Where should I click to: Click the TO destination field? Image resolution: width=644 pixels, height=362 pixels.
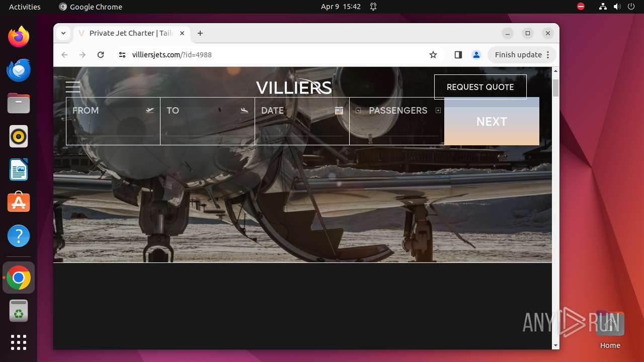click(207, 121)
